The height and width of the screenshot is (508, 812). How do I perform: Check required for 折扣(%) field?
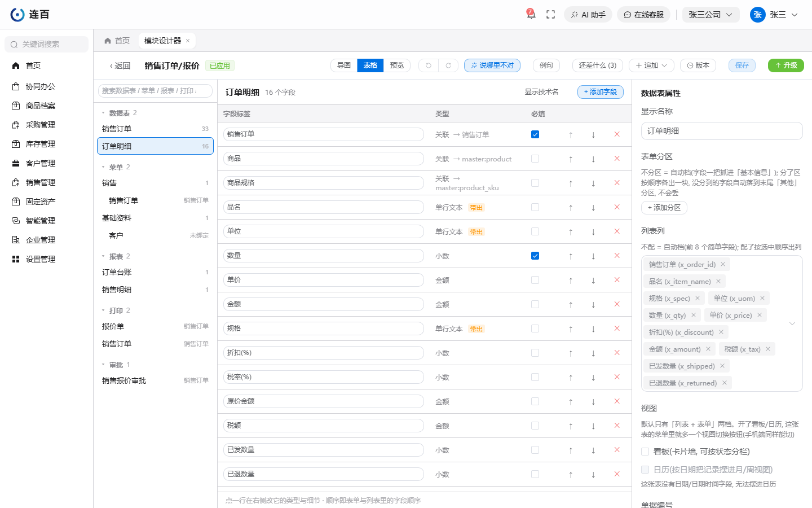click(535, 353)
